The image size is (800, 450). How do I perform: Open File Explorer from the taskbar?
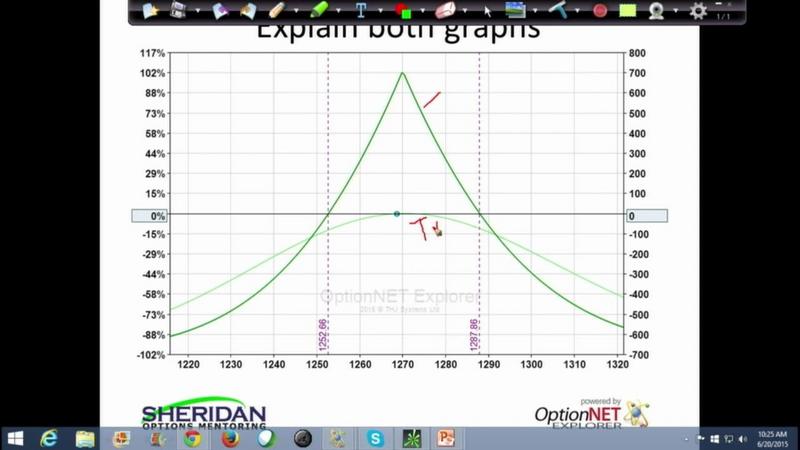(85, 438)
